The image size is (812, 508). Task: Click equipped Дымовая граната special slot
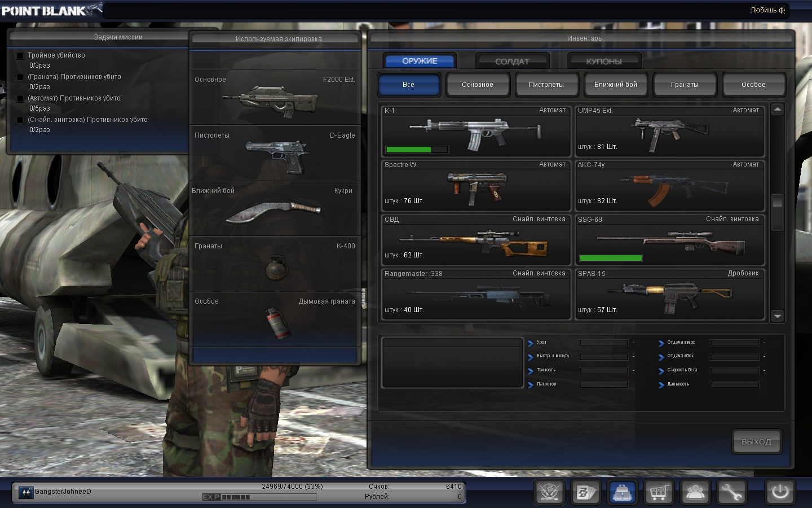tap(275, 319)
